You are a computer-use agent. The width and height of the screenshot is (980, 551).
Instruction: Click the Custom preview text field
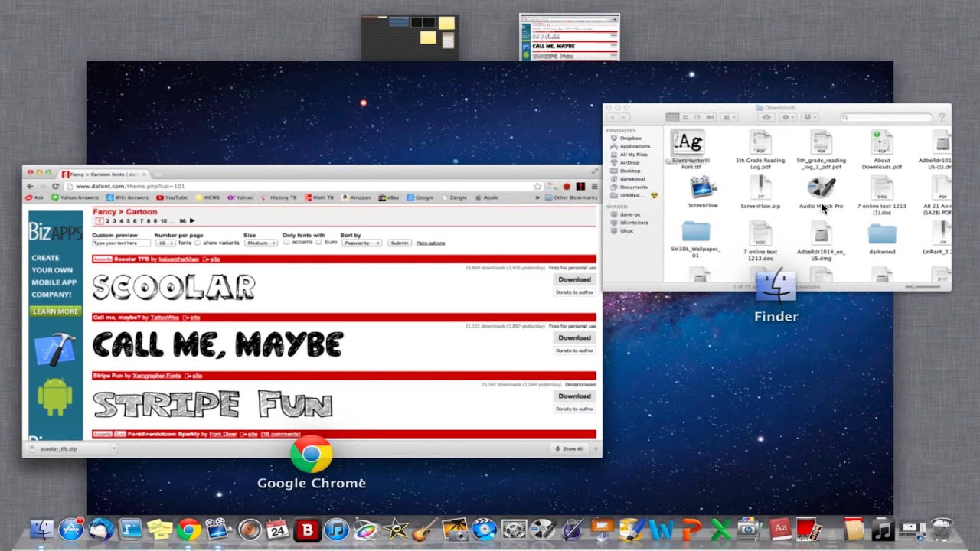click(x=121, y=243)
